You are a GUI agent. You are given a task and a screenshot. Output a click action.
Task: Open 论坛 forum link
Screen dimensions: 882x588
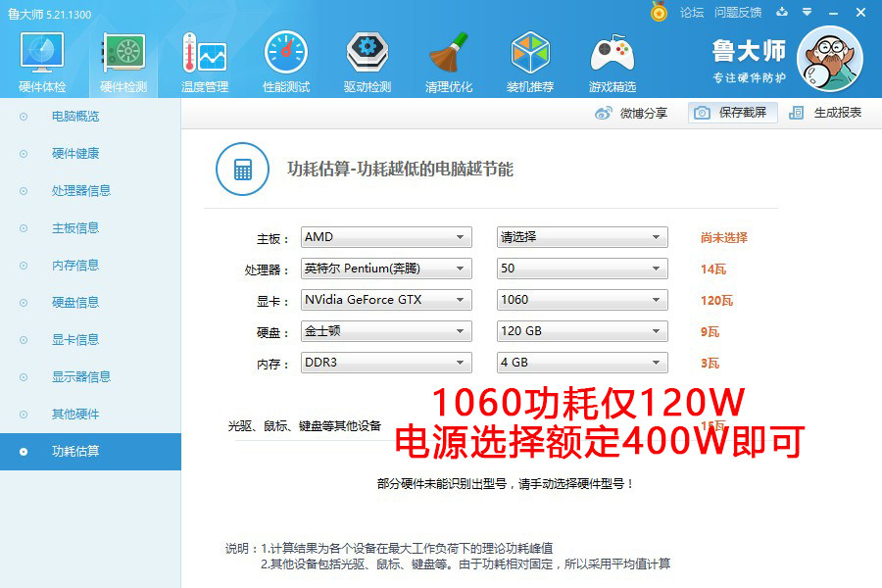pos(691,13)
